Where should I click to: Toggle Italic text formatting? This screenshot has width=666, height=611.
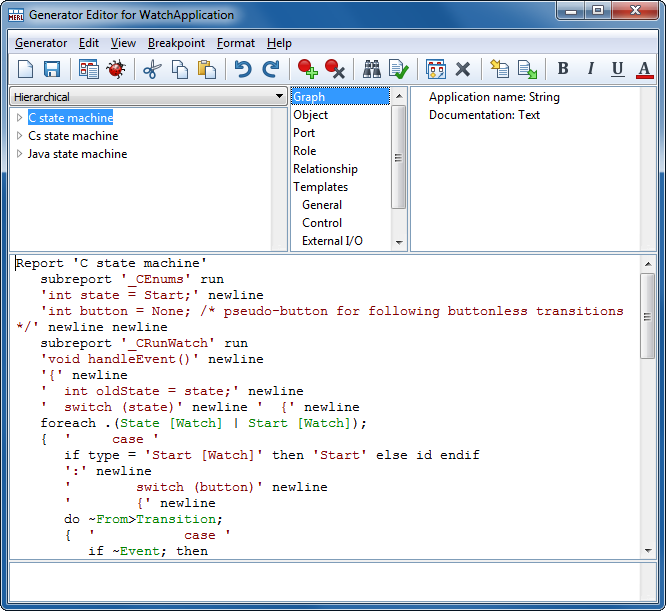coord(590,69)
